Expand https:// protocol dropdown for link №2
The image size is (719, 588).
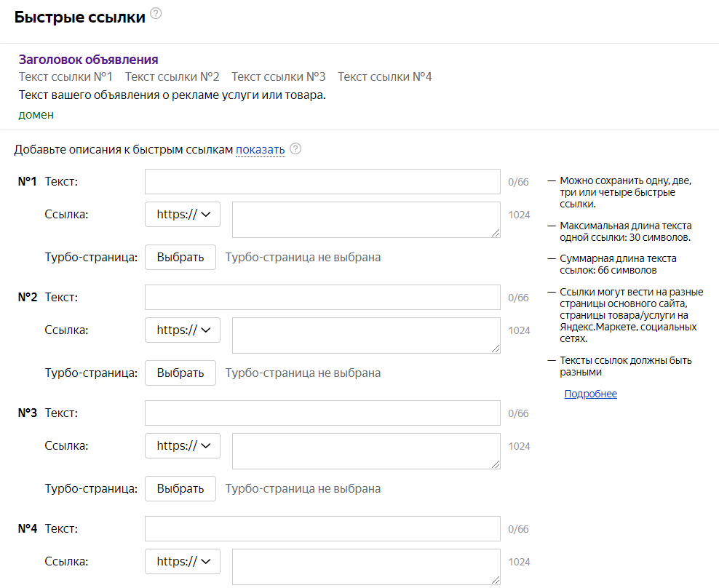[x=183, y=330]
